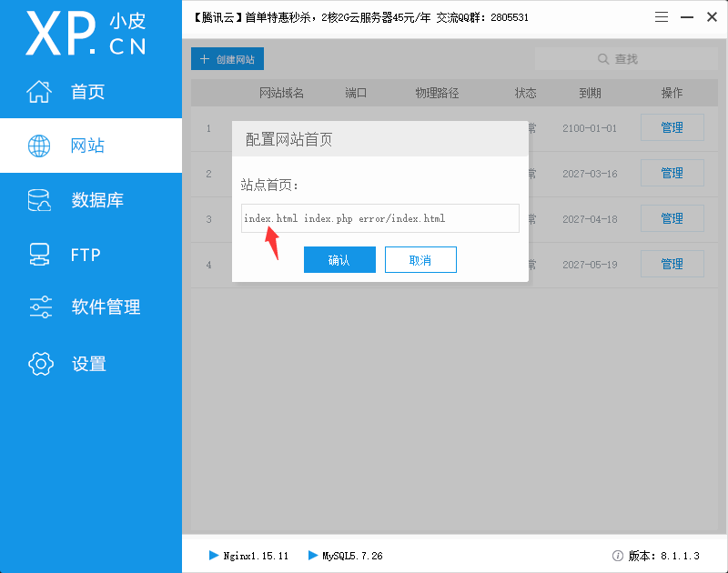
Task: Click the MySQL5.7.26 play arrow icon
Action: pyautogui.click(x=314, y=555)
